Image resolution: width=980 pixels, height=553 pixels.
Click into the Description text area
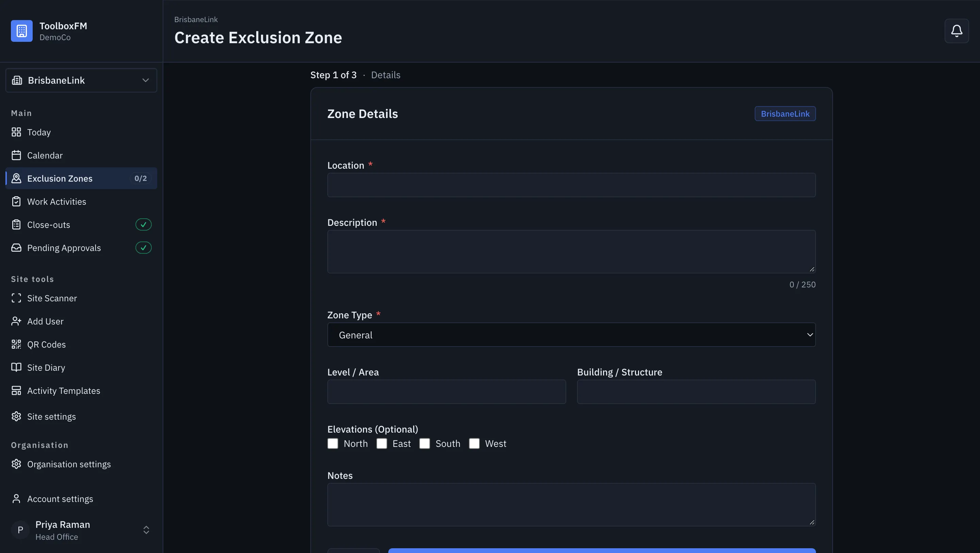point(571,252)
